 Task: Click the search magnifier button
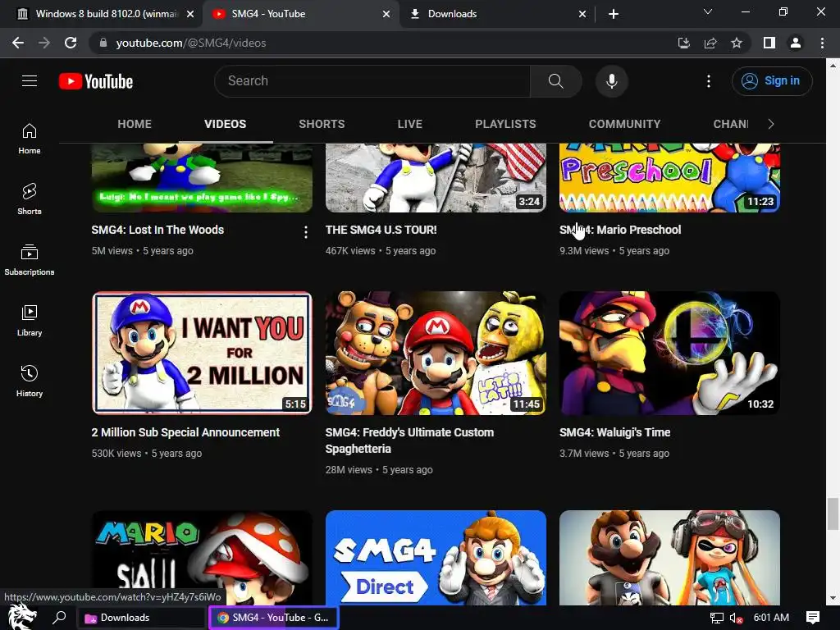[555, 81]
